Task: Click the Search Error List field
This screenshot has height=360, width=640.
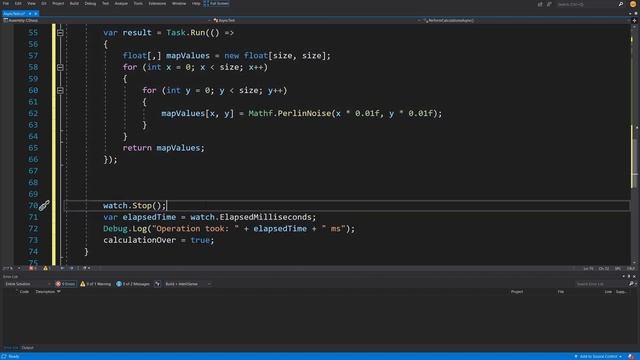Action: click(x=600, y=284)
